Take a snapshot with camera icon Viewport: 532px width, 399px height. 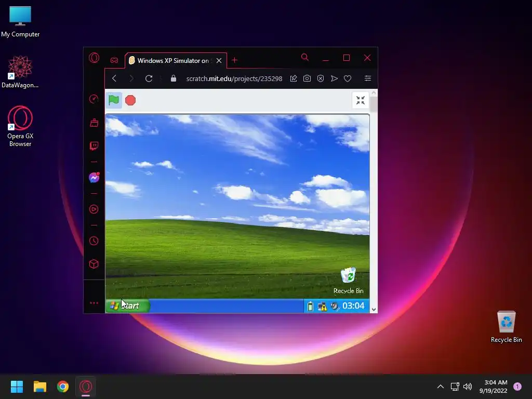pyautogui.click(x=307, y=78)
